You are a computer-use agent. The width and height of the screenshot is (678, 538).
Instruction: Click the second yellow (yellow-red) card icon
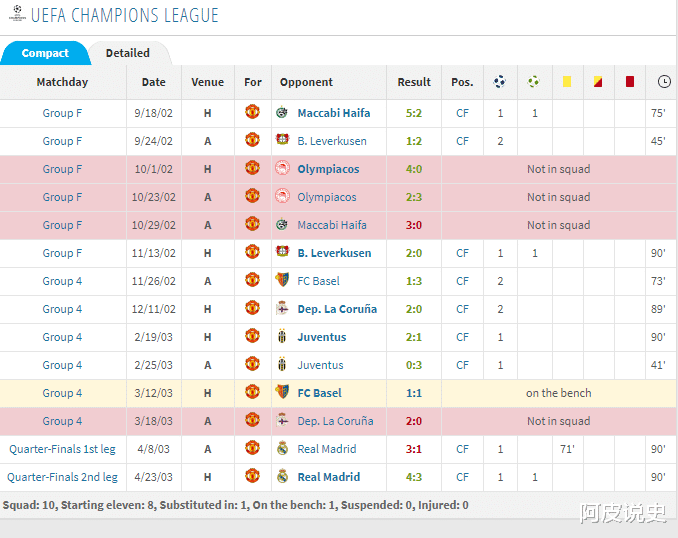pyautogui.click(x=598, y=82)
